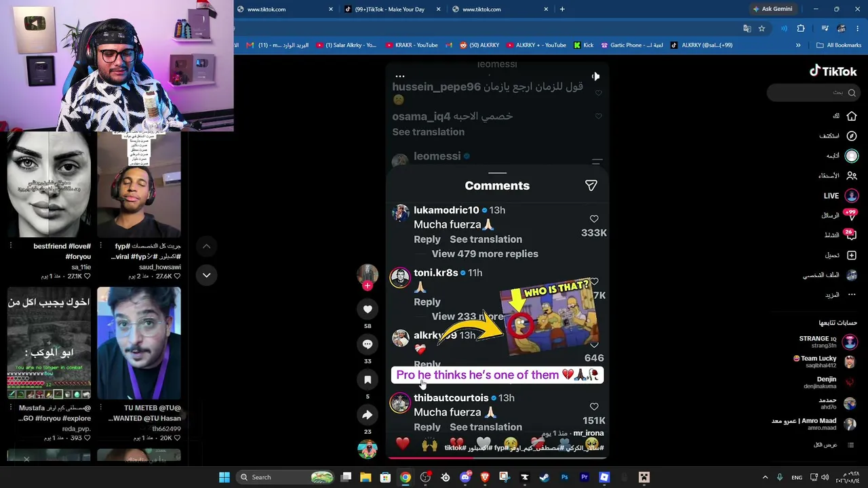Open video comments bubble icon
Viewport: 868px width, 488px height.
coord(368,344)
